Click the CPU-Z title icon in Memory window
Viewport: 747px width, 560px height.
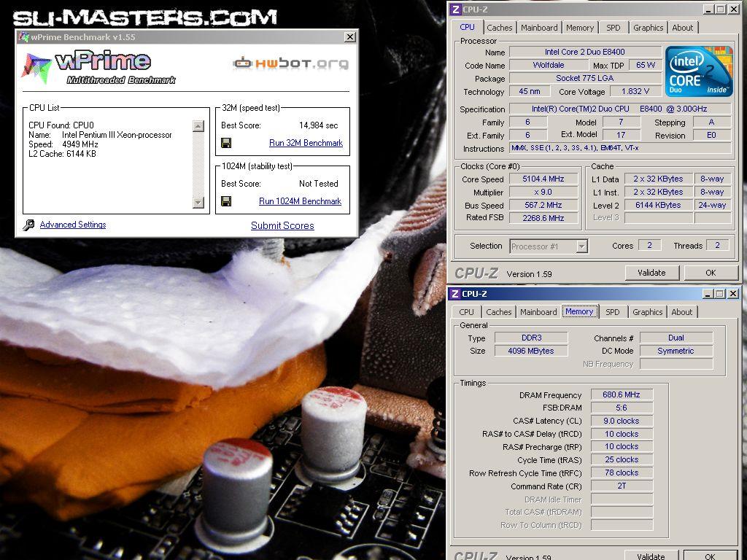(x=456, y=293)
